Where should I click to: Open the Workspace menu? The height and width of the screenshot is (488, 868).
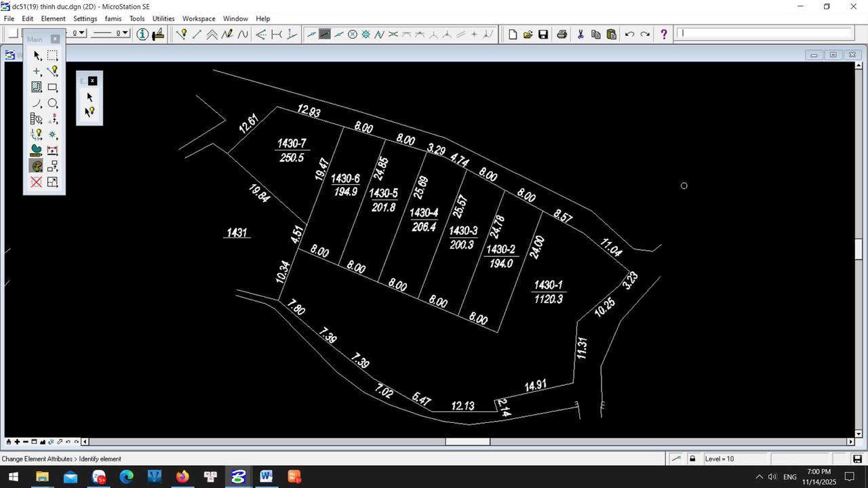(198, 18)
